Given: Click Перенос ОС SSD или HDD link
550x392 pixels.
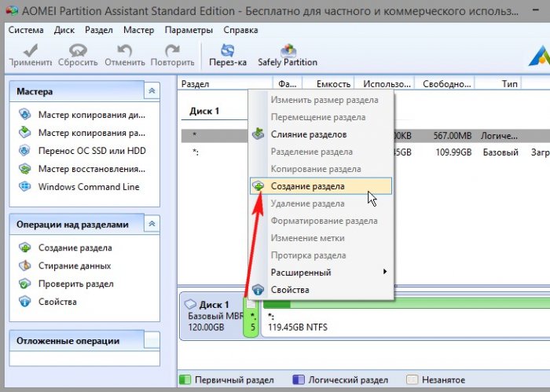Looking at the screenshot, I should pyautogui.click(x=92, y=151).
